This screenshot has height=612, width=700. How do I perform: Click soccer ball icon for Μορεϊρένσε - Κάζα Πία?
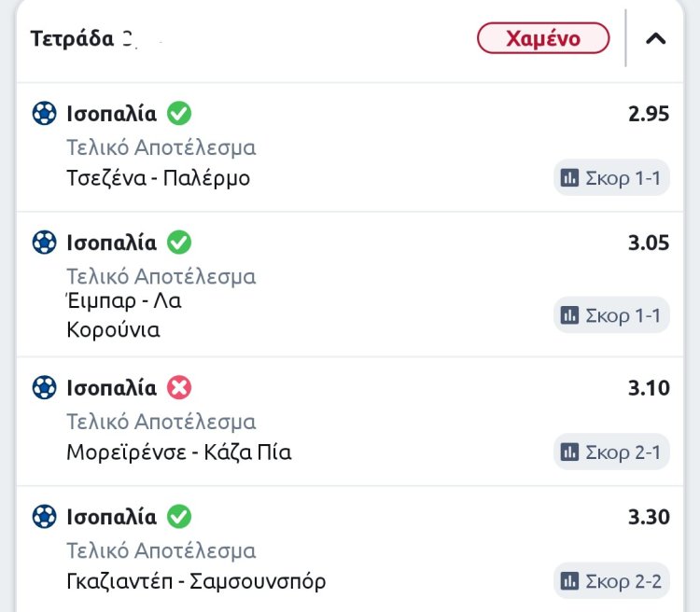pos(44,387)
